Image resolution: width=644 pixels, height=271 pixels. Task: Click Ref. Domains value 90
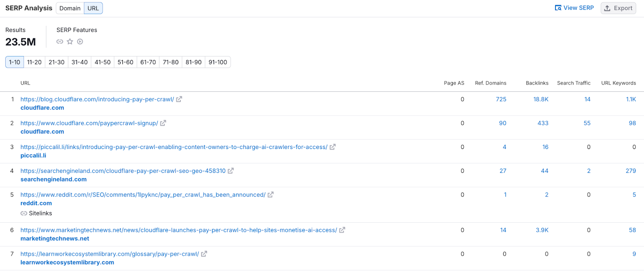tap(503, 123)
